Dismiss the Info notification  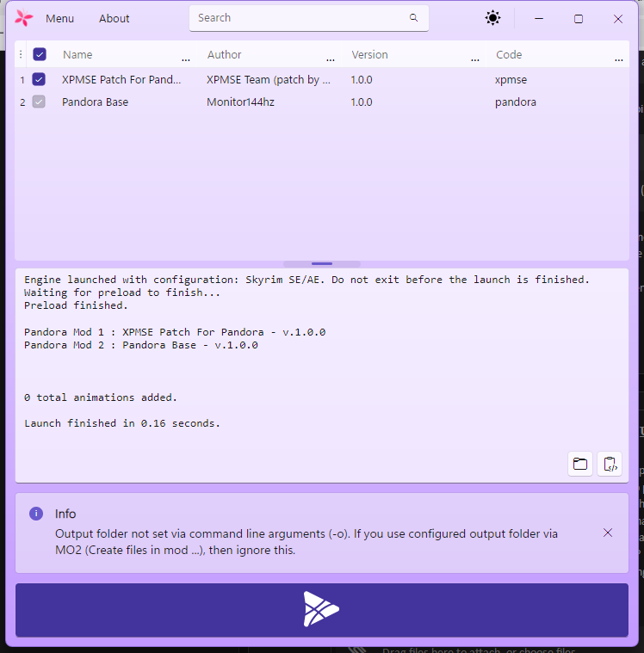click(608, 533)
